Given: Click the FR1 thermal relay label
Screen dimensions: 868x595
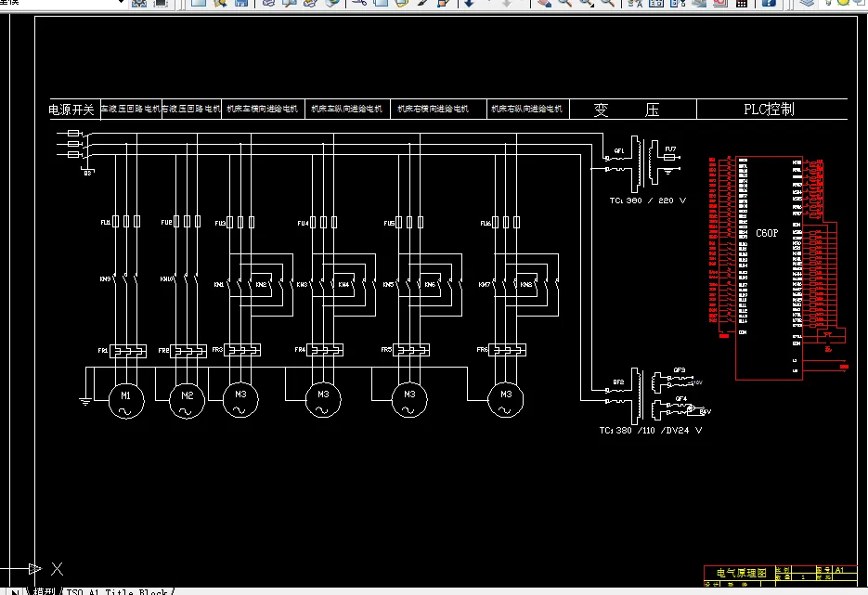Looking at the screenshot, I should pyautogui.click(x=103, y=350).
